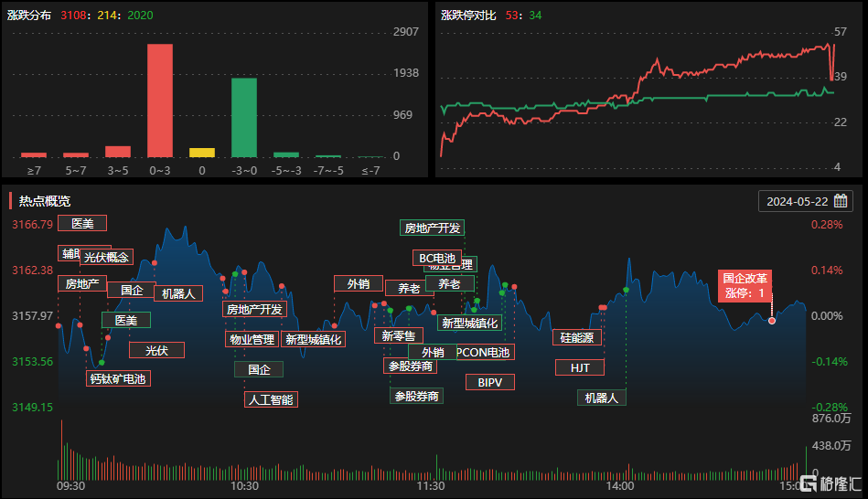Select the BIPV hotspot tag
This screenshot has width=868, height=499.
pyautogui.click(x=489, y=382)
